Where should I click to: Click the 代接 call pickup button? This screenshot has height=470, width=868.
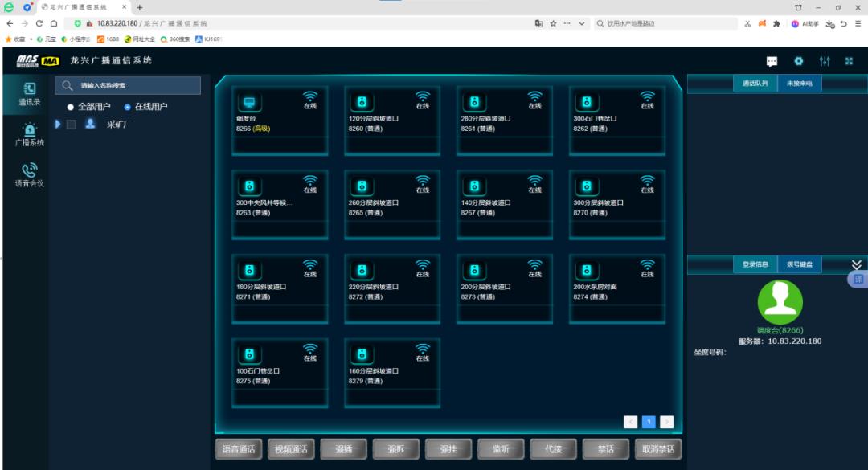pyautogui.click(x=553, y=449)
